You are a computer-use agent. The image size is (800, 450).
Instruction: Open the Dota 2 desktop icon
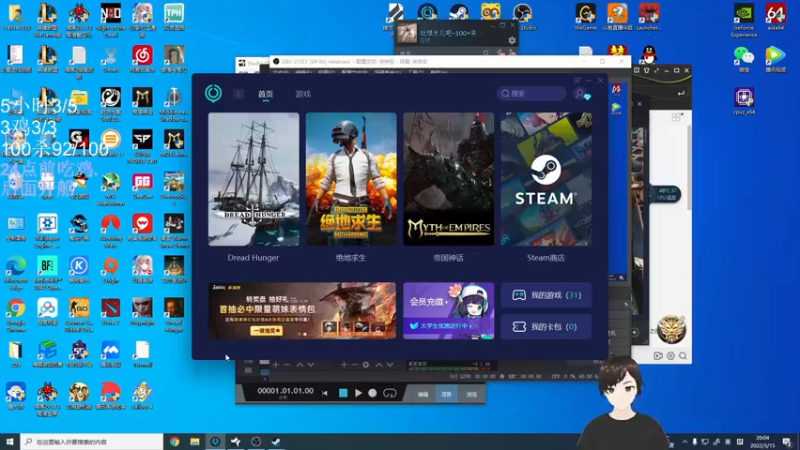click(111, 312)
